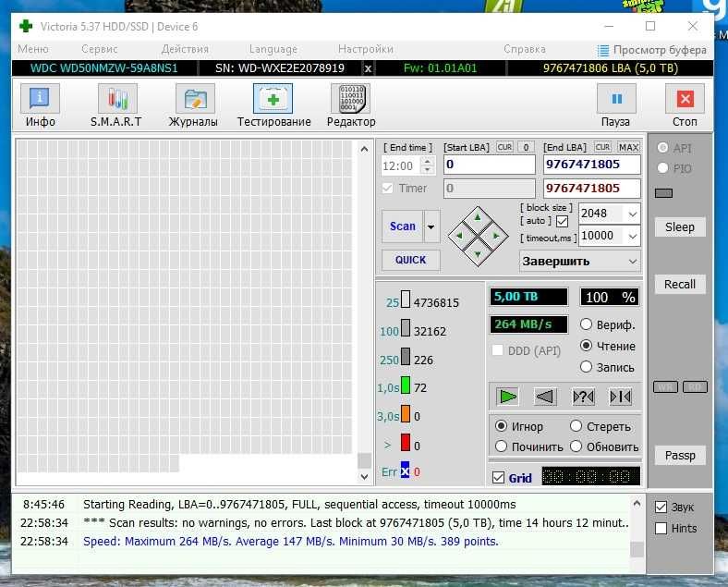Screen dimensions: 728x587
Task: Click the End LBA 9767471805 input field
Action: pyautogui.click(x=592, y=165)
